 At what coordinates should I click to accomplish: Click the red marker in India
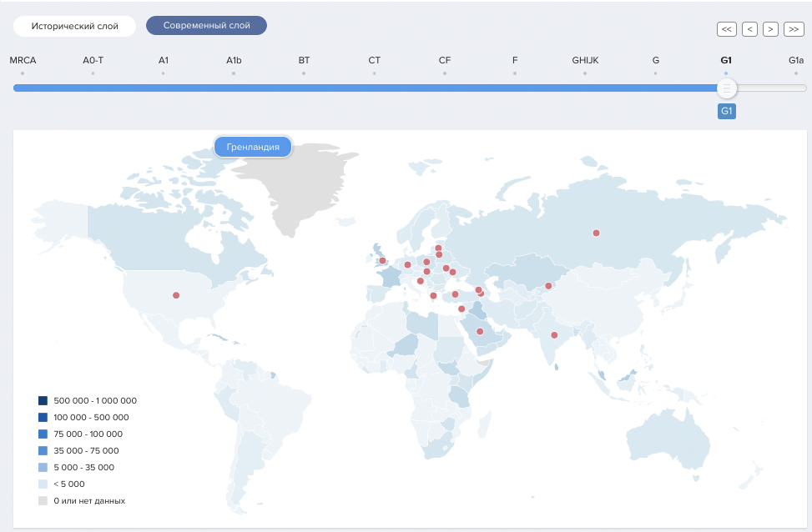click(554, 335)
